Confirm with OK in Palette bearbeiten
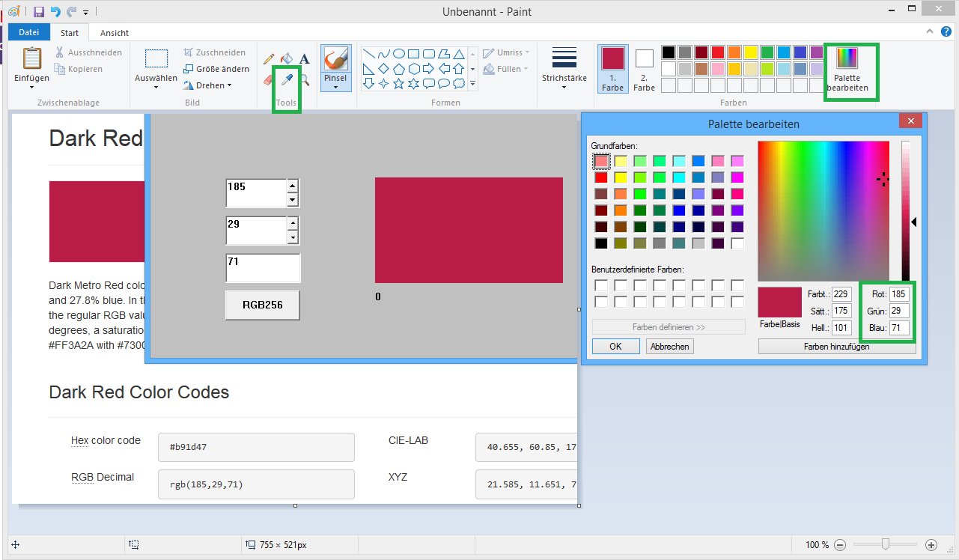959x560 pixels. 615,346
